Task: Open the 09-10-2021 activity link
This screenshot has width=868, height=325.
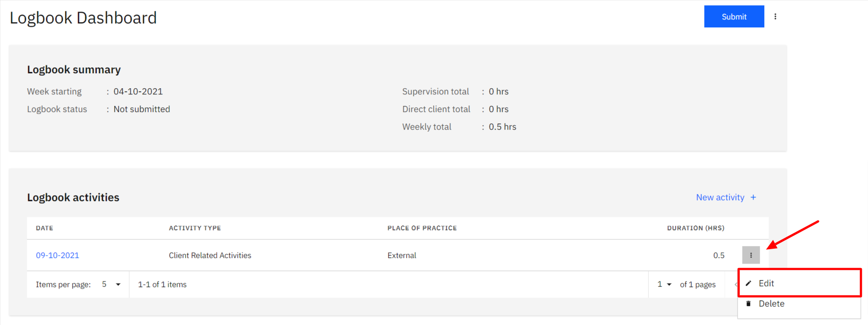Action: 57,255
